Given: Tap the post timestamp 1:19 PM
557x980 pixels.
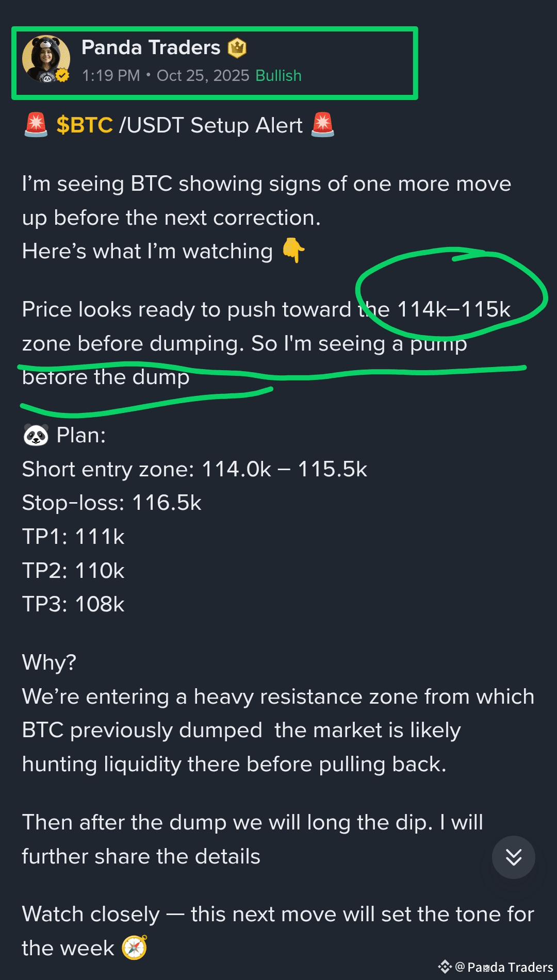Looking at the screenshot, I should click(111, 75).
